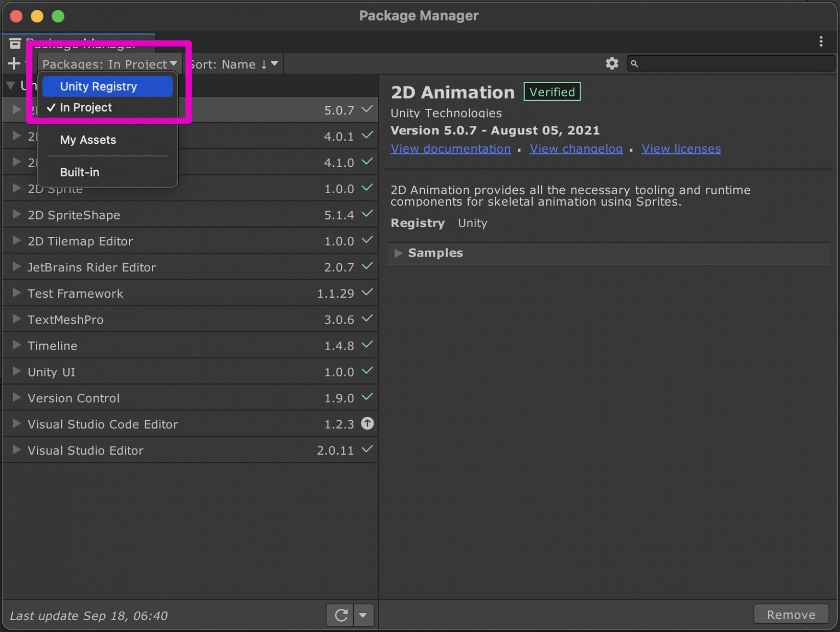The height and width of the screenshot is (632, 840).
Task: Open the refresh button dropdown arrow
Action: 364,615
